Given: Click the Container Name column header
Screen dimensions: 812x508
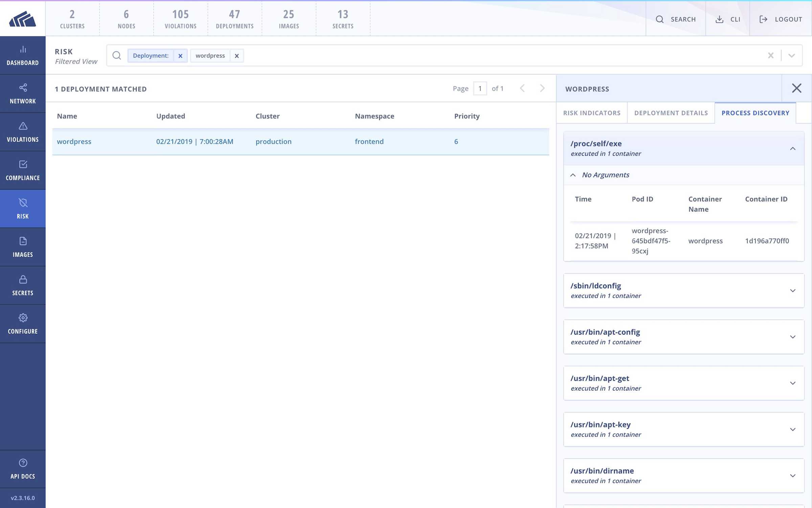Looking at the screenshot, I should pyautogui.click(x=705, y=204).
